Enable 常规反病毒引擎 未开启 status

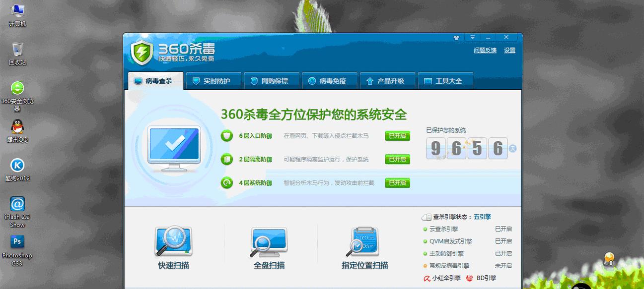pyautogui.click(x=503, y=266)
